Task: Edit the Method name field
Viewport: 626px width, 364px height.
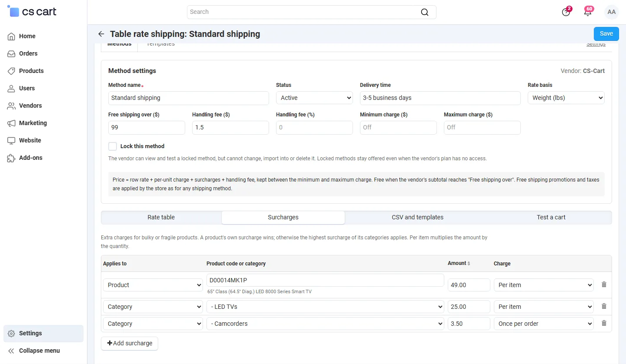Action: point(189,98)
